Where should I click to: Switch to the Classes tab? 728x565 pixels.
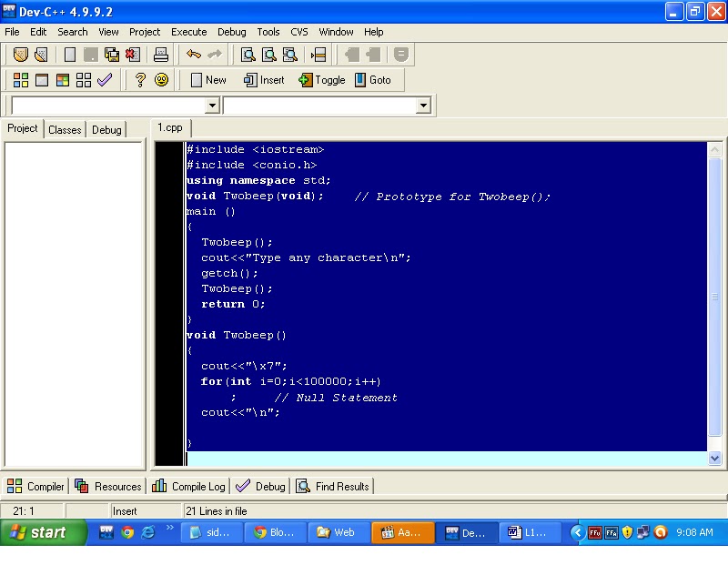pos(65,129)
